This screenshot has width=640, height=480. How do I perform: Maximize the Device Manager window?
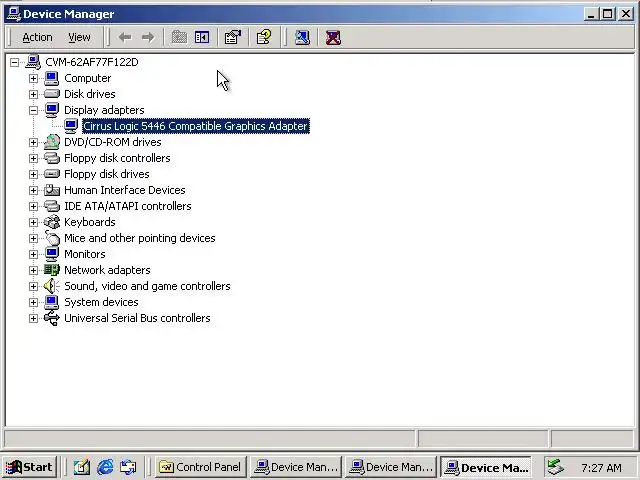[607, 14]
